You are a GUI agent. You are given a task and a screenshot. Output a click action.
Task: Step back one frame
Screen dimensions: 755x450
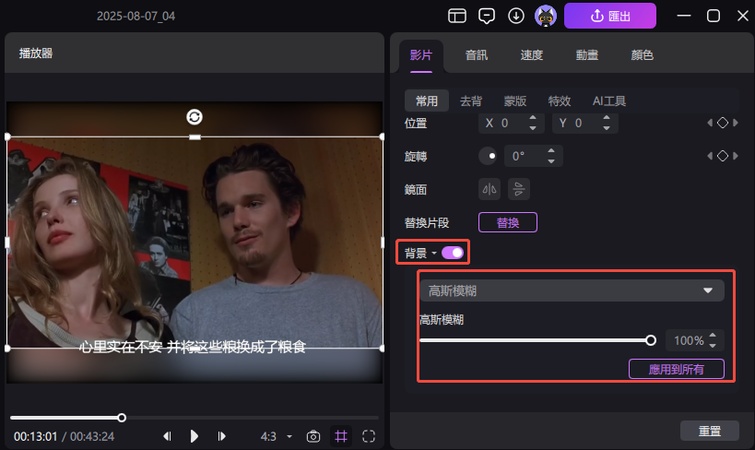pos(167,437)
